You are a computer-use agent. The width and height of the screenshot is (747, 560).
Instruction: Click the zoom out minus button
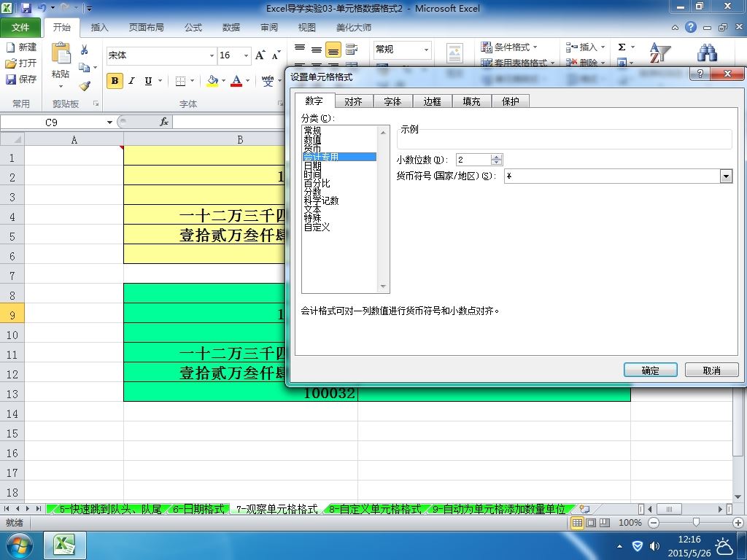click(x=654, y=523)
